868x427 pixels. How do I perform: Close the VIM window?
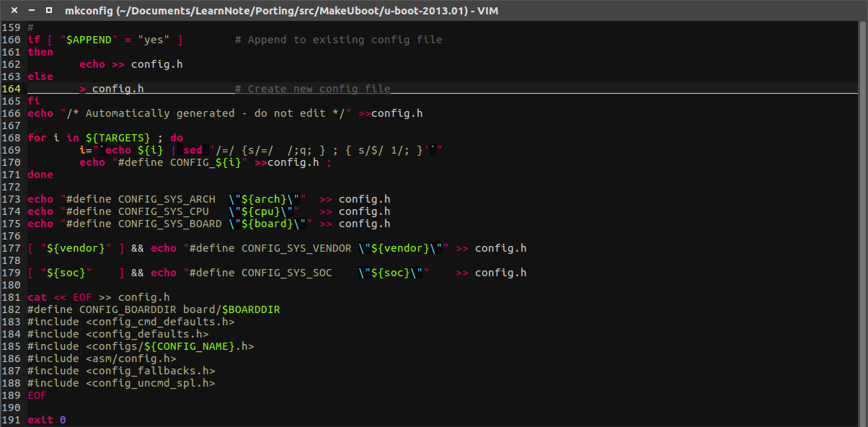click(x=14, y=11)
